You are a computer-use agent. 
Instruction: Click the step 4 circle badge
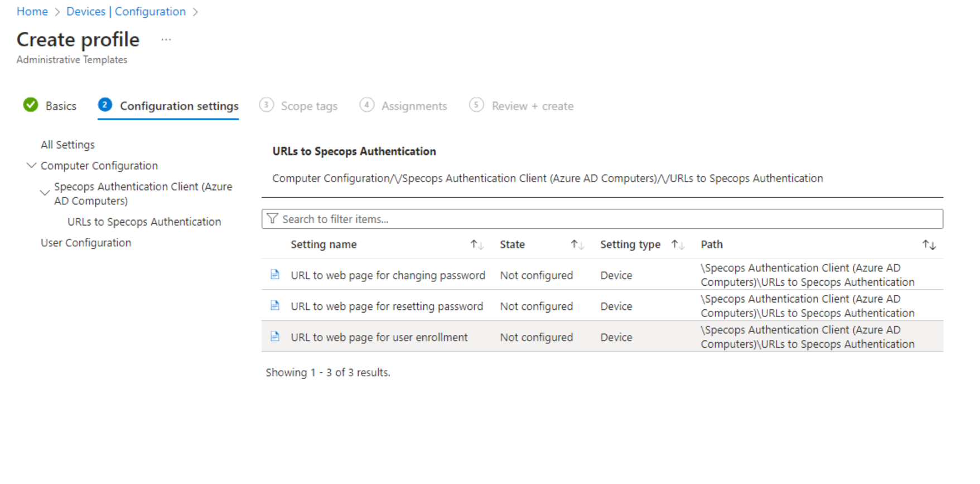point(367,105)
